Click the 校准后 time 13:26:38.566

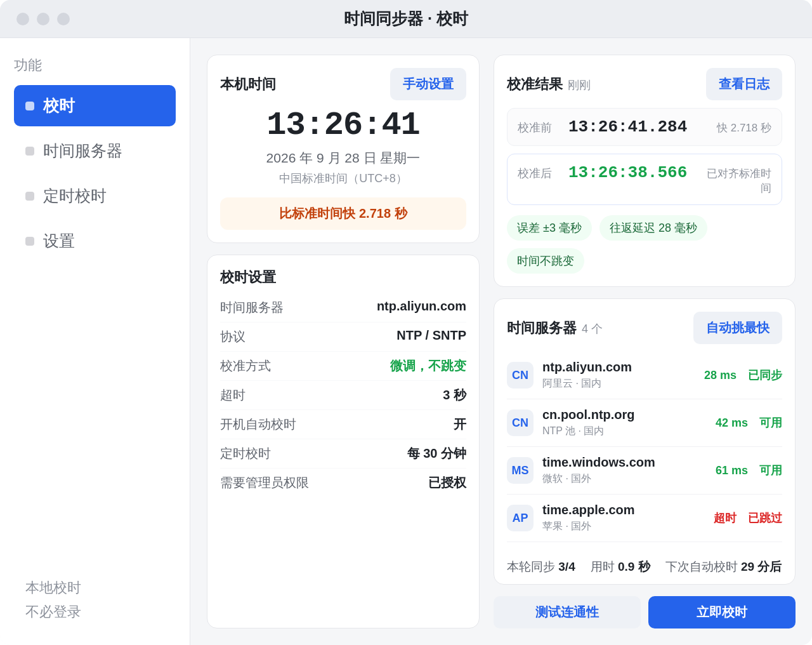click(x=627, y=173)
